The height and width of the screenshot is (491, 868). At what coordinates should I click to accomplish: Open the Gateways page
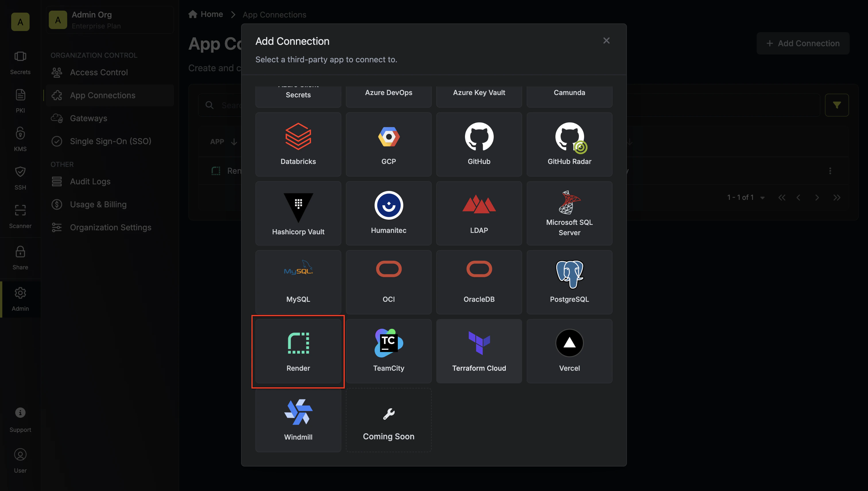point(110,118)
